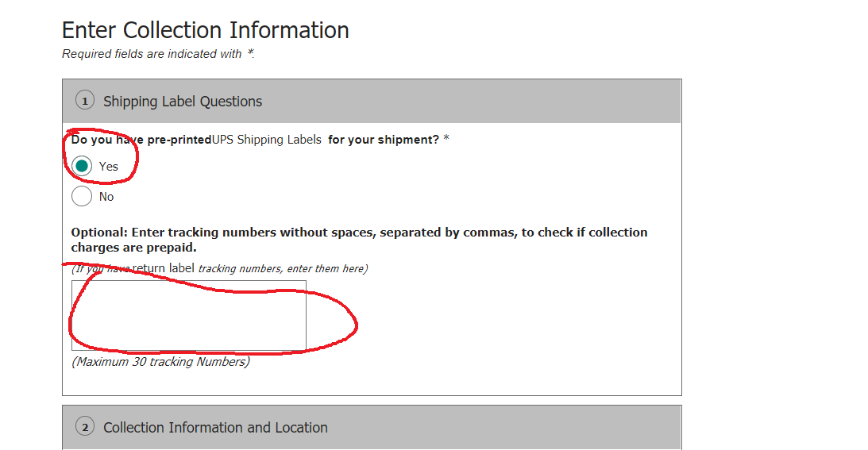Select the No radio button
The image size is (868, 450).
coord(82,196)
